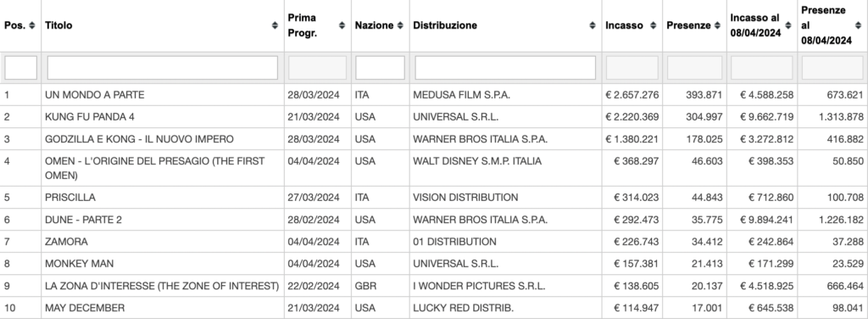Sort by Incasso column arrows
The height and width of the screenshot is (319, 868).
[654, 25]
